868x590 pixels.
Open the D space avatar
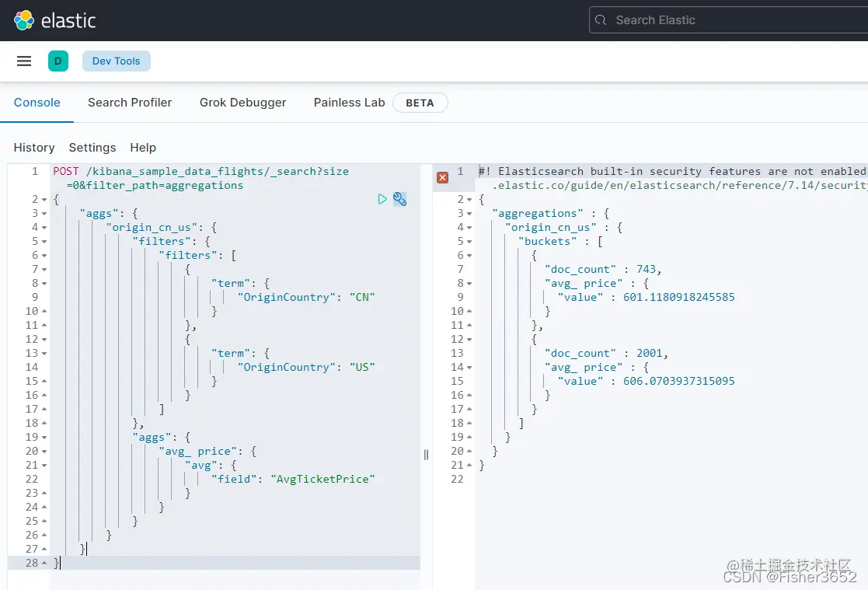coord(58,61)
